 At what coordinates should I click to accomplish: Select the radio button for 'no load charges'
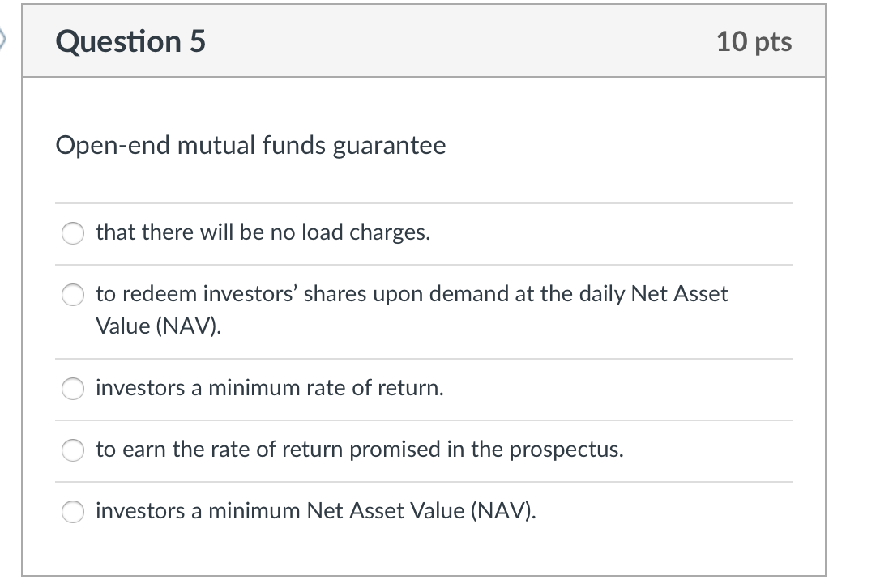[72, 233]
